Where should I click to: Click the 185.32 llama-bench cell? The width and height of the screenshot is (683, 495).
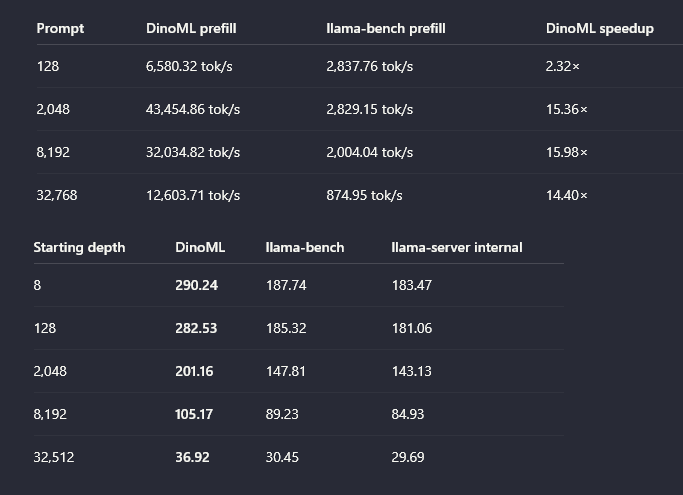[x=286, y=328]
